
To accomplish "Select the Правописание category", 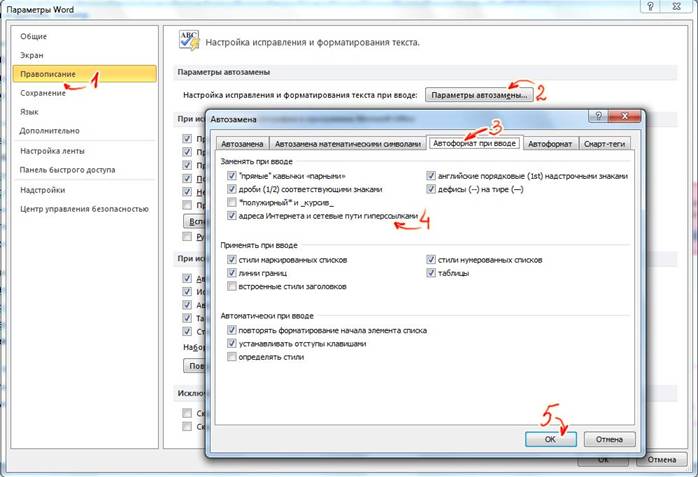I will (x=85, y=74).
